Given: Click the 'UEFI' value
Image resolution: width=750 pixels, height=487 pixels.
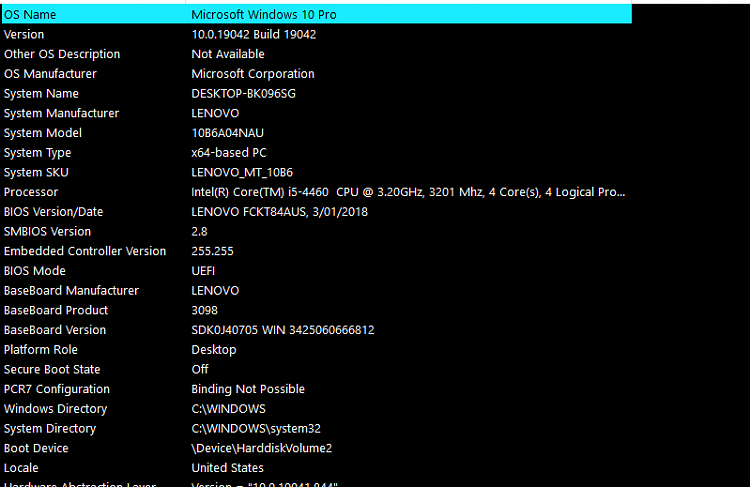Looking at the screenshot, I should [203, 271].
